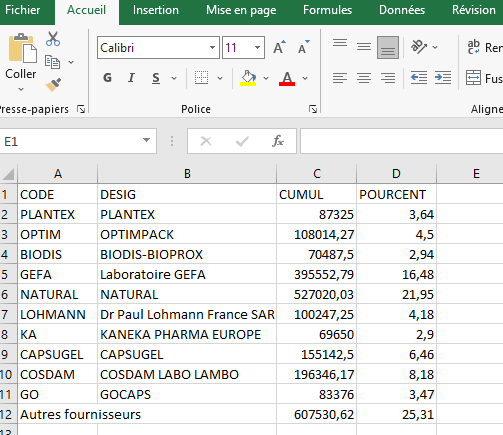Viewport: 503px width, 435px height.
Task: Expand the copy options arrow
Action: (71, 62)
